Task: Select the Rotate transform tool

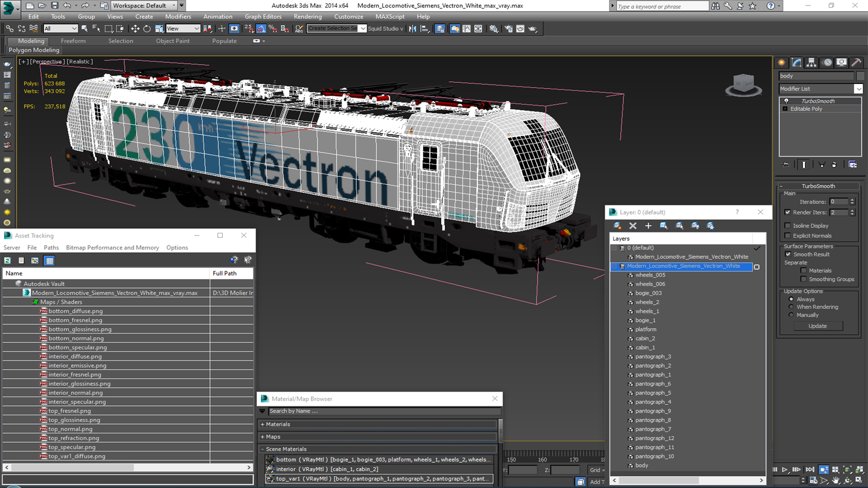Action: click(147, 28)
